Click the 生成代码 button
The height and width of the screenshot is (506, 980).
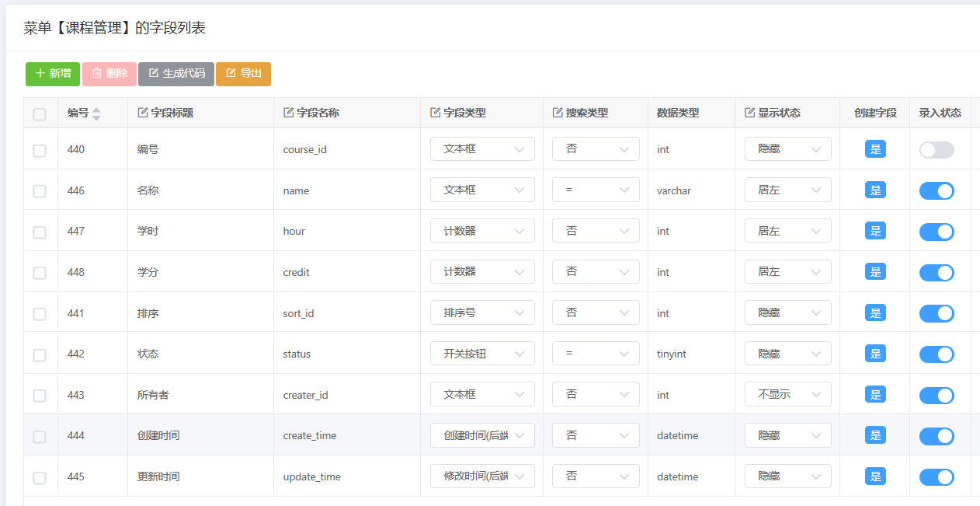176,74
